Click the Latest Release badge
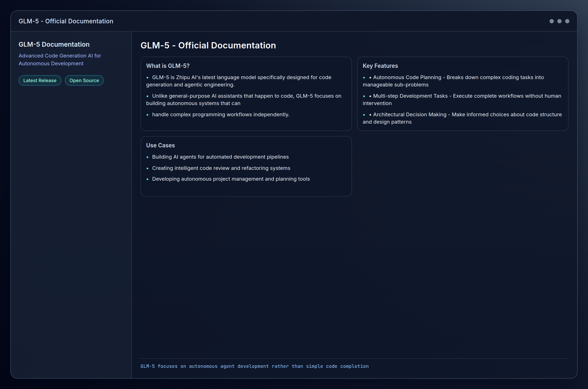 point(40,80)
